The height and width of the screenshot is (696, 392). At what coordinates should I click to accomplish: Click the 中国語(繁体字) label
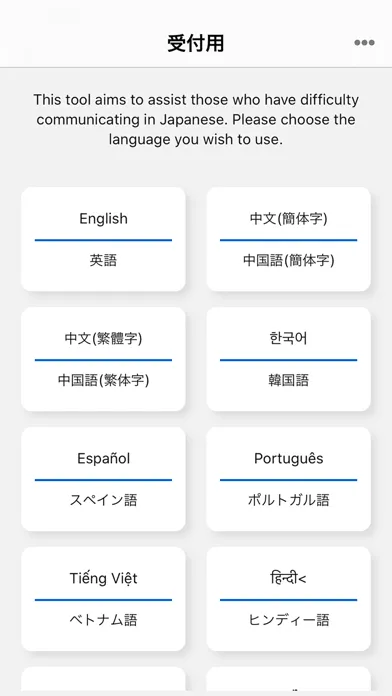103,380
